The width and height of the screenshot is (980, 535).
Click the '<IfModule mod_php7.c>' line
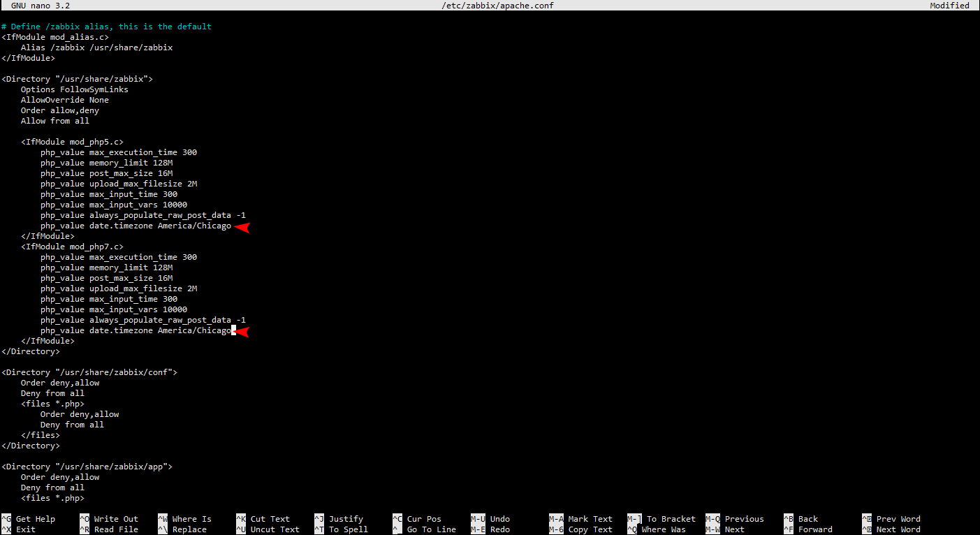coord(72,247)
